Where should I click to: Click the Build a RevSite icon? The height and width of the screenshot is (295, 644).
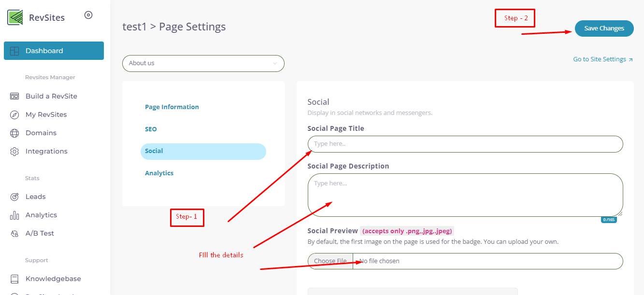point(14,96)
